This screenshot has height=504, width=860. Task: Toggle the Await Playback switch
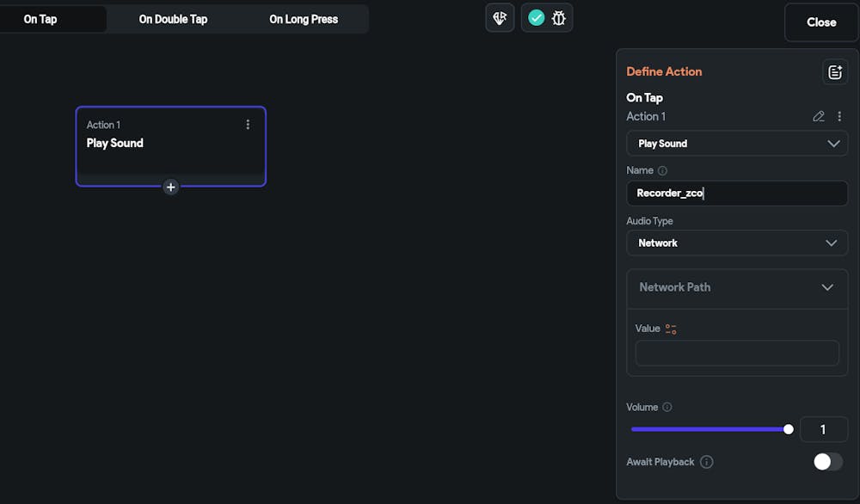pyautogui.click(x=828, y=462)
